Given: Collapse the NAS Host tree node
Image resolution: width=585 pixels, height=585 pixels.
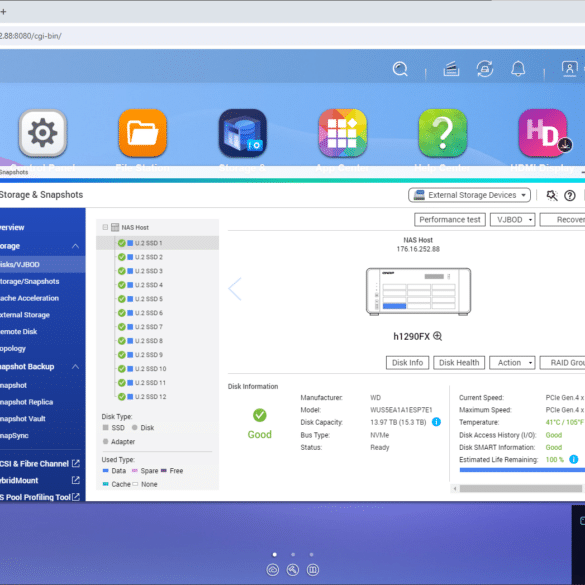Looking at the screenshot, I should click(105, 227).
